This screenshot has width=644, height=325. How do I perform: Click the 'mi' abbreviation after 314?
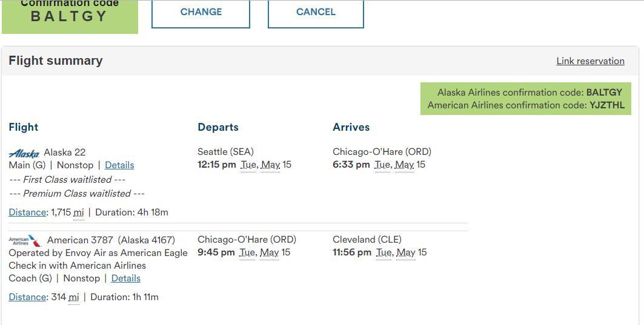tap(74, 297)
